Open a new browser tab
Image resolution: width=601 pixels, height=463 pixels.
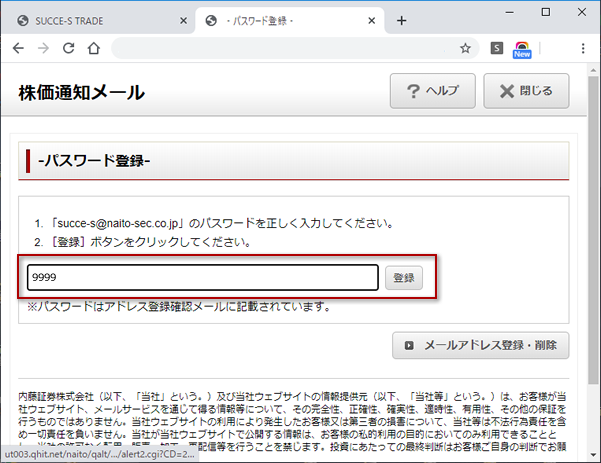pos(401,20)
